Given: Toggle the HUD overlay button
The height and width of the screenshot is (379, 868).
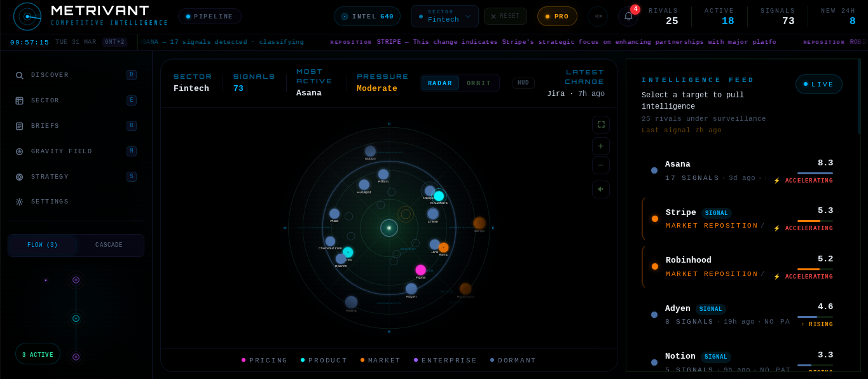Looking at the screenshot, I should 523,83.
